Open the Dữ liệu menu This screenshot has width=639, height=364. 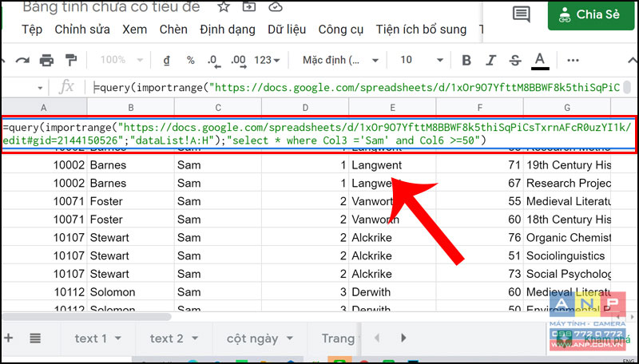[287, 30]
